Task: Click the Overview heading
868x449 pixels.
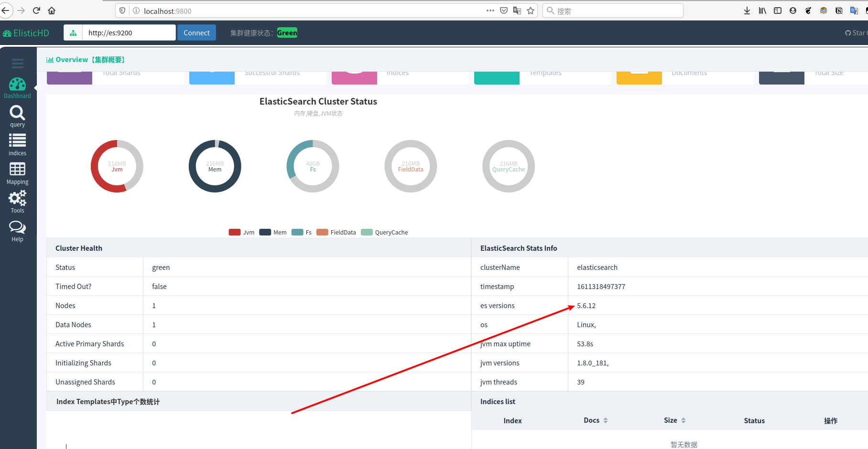Action: coord(86,60)
